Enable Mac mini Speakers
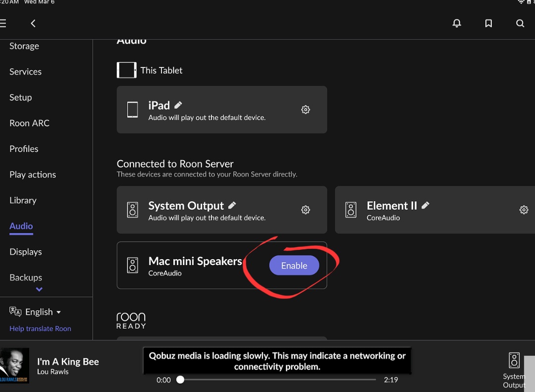 [294, 265]
